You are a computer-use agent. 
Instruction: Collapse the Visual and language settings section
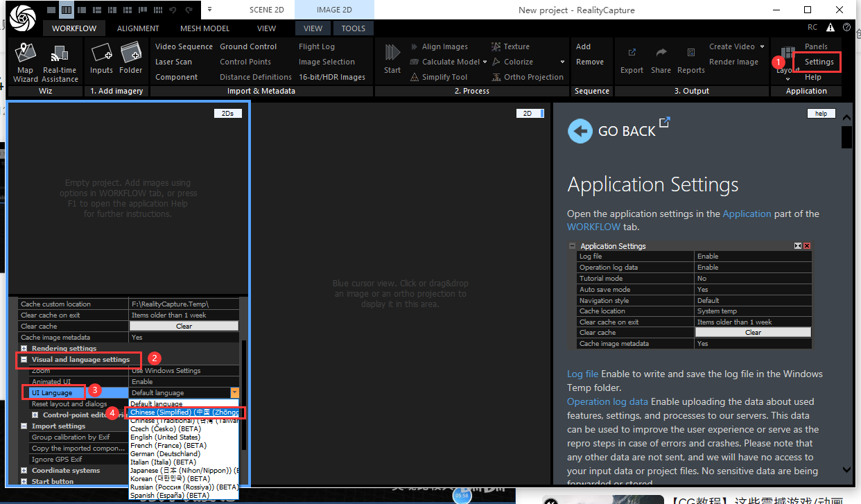tap(24, 360)
